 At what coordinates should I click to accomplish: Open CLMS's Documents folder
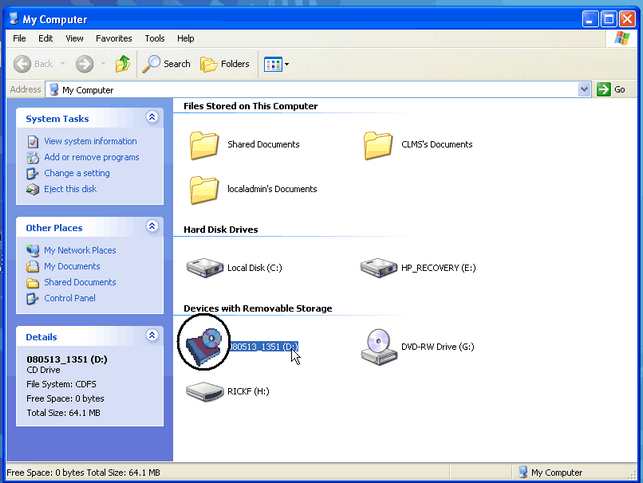click(378, 145)
